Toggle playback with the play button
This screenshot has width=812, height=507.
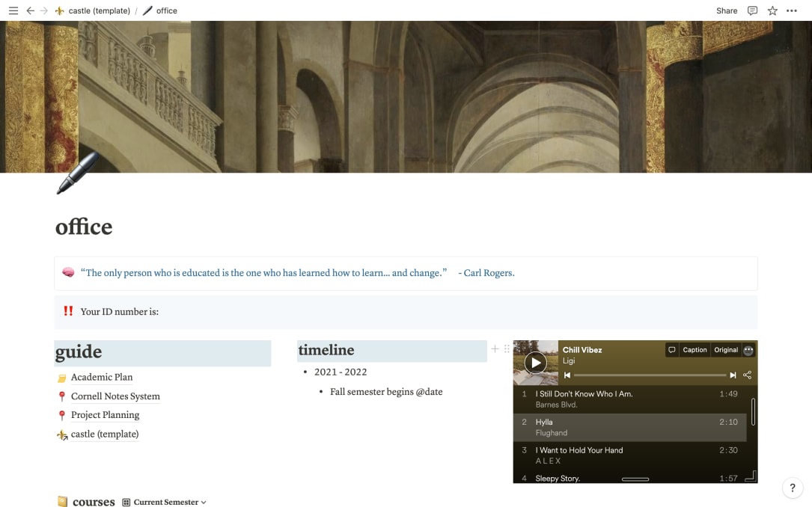click(x=534, y=363)
